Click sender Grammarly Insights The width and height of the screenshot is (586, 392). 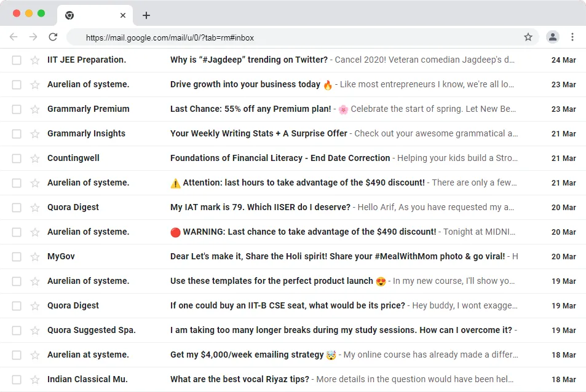pos(86,133)
